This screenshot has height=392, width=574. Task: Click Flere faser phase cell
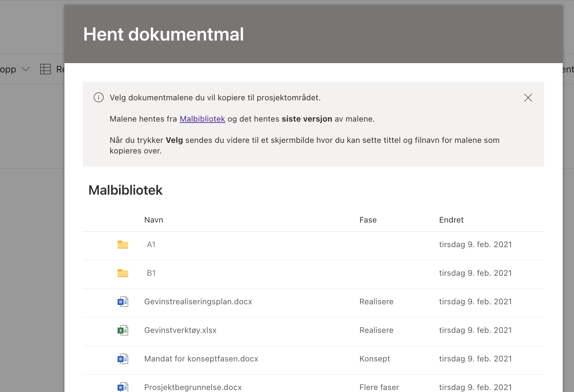point(379,387)
